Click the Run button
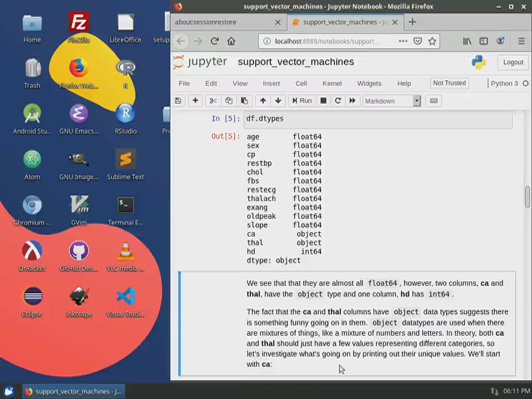This screenshot has height=399, width=532. tap(302, 101)
